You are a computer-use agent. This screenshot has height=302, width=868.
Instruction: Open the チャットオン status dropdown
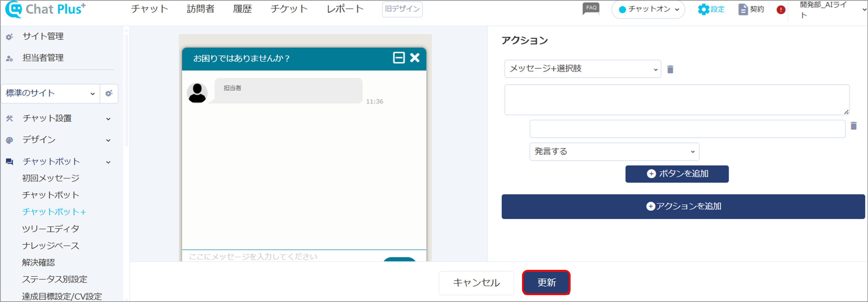click(648, 10)
